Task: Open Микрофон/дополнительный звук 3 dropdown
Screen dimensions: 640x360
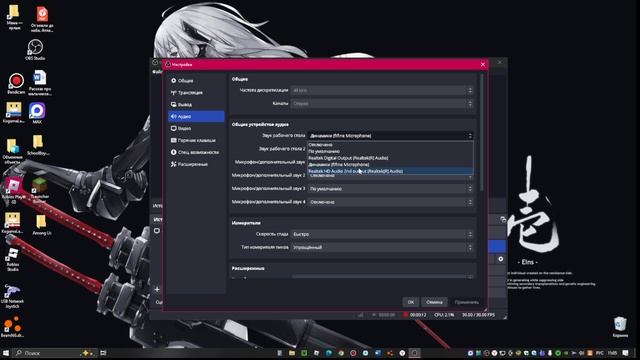Action: coord(391,189)
